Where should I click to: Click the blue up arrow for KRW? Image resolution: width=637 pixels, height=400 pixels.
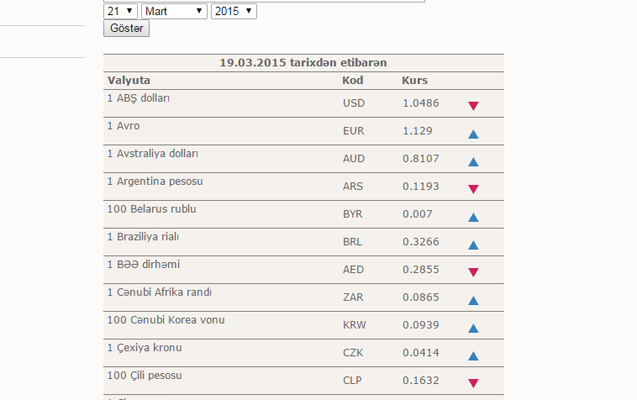(473, 327)
